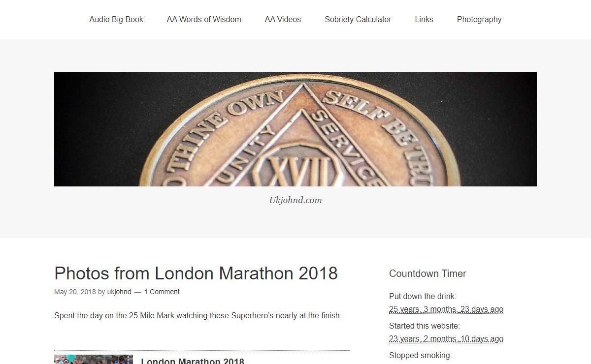The height and width of the screenshot is (364, 591).
Task: Go to AA Words of Wisdom page
Action: pyautogui.click(x=204, y=20)
